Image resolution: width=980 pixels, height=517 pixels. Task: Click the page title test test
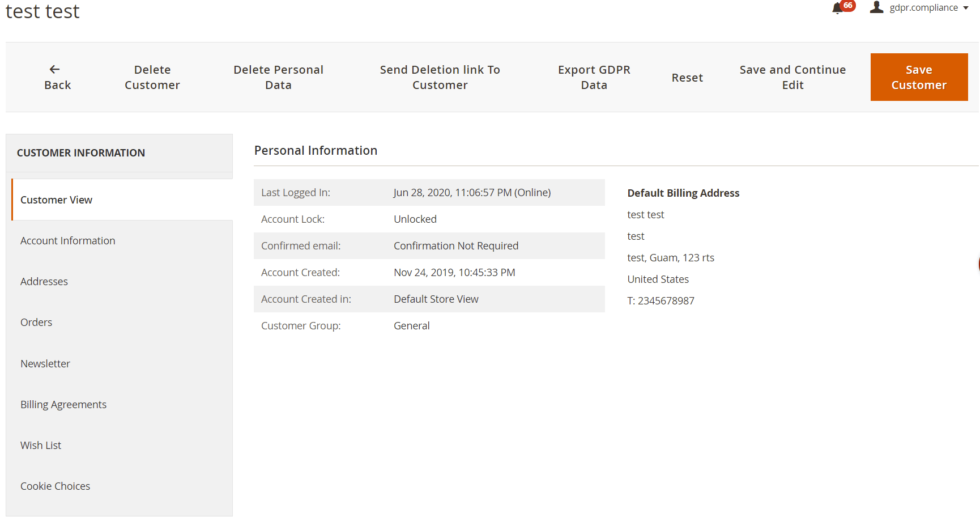pyautogui.click(x=42, y=11)
